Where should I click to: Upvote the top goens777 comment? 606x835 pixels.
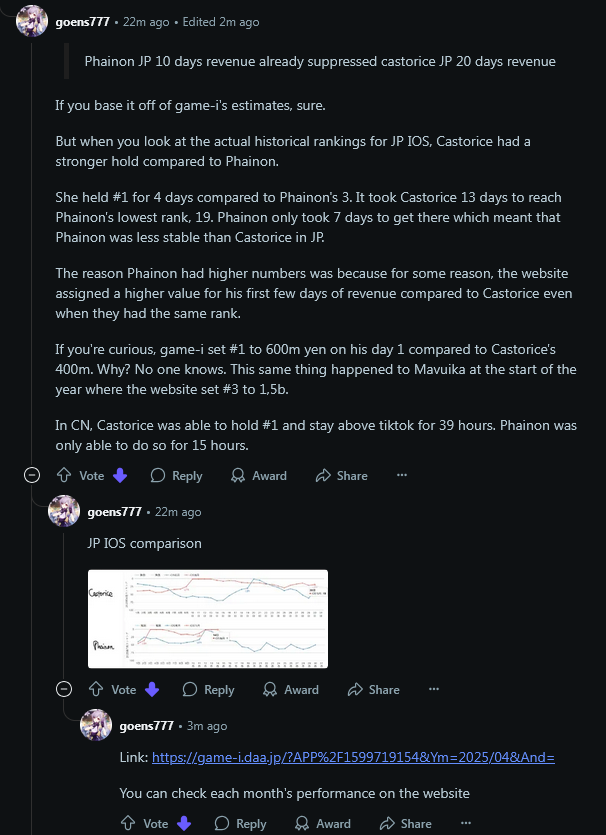pos(64,476)
